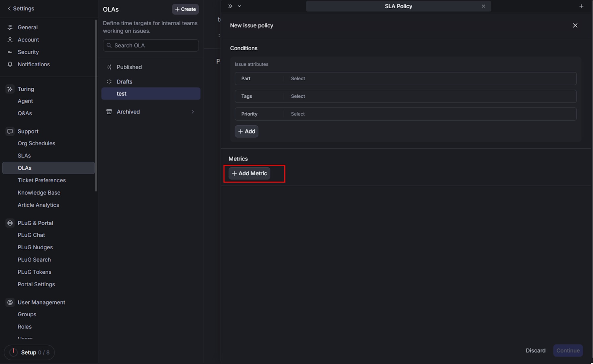
Task: Click the PLuG & Portal icon
Action: coord(10,223)
